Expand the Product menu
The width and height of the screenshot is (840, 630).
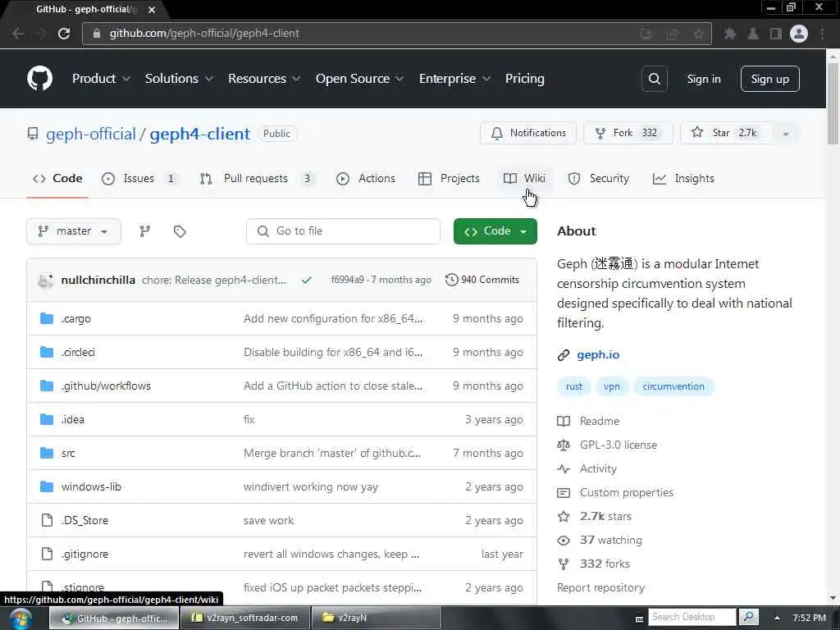click(101, 79)
